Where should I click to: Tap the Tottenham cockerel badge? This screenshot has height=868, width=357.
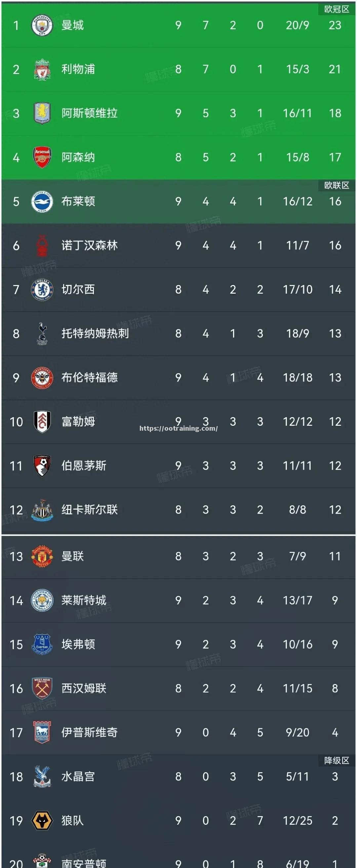tap(42, 334)
